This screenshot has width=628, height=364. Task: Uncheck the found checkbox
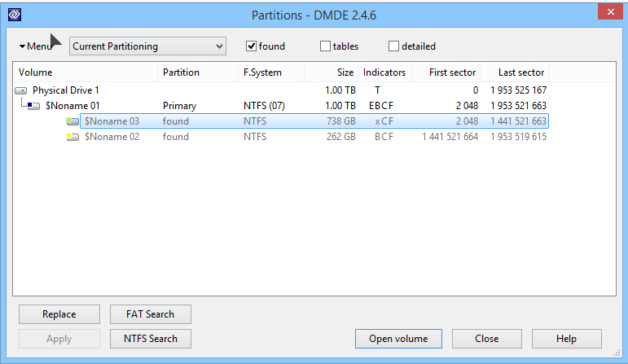coord(251,46)
